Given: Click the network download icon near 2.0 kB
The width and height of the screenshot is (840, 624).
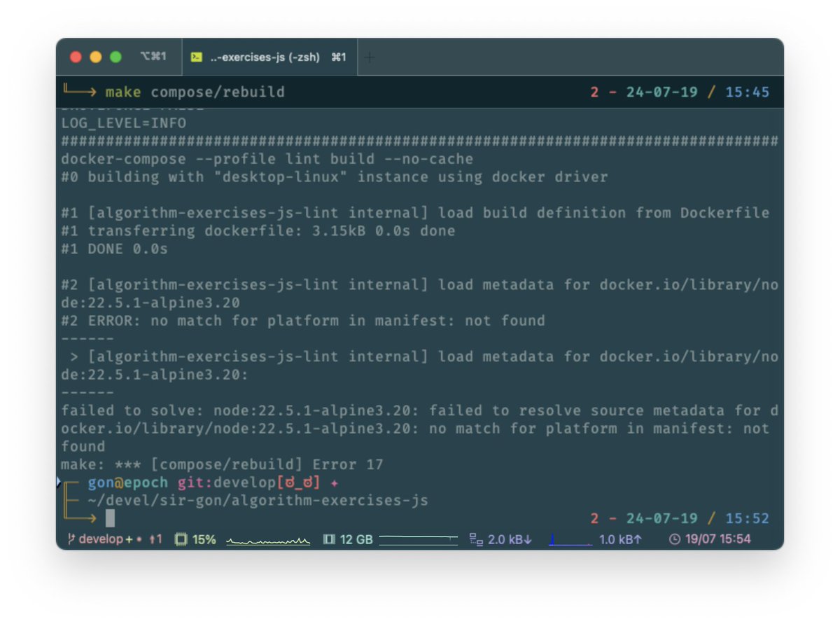Looking at the screenshot, I should 477,539.
